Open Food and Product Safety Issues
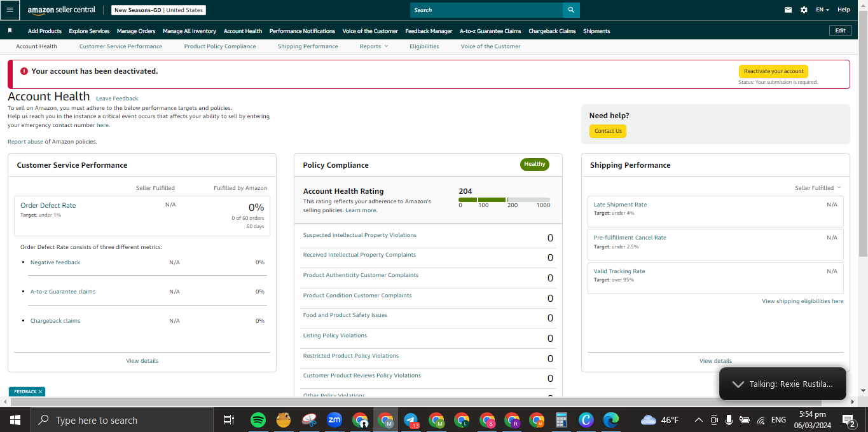Screen dimensions: 868x432 (x=345, y=315)
